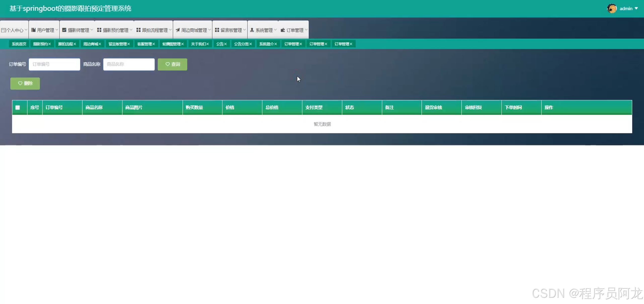Image resolution: width=644 pixels, height=304 pixels.
Task: Close the 关于我们 tab
Action: [x=208, y=44]
